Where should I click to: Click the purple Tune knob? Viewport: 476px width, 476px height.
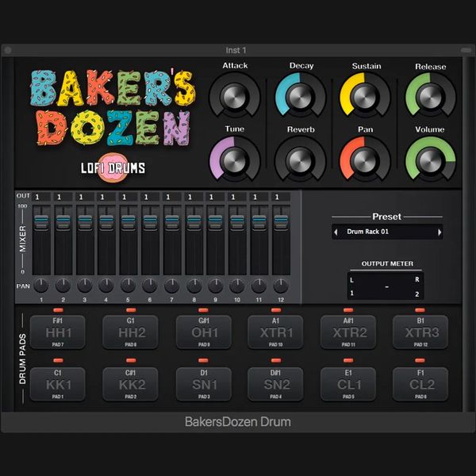[234, 160]
